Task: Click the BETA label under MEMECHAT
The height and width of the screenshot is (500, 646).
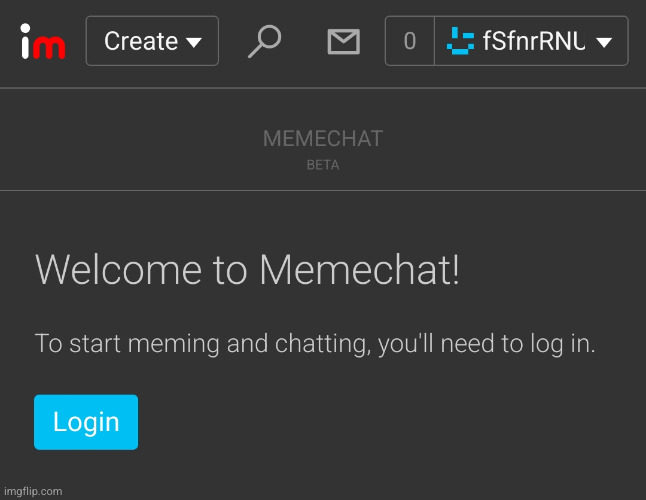Action: (323, 165)
